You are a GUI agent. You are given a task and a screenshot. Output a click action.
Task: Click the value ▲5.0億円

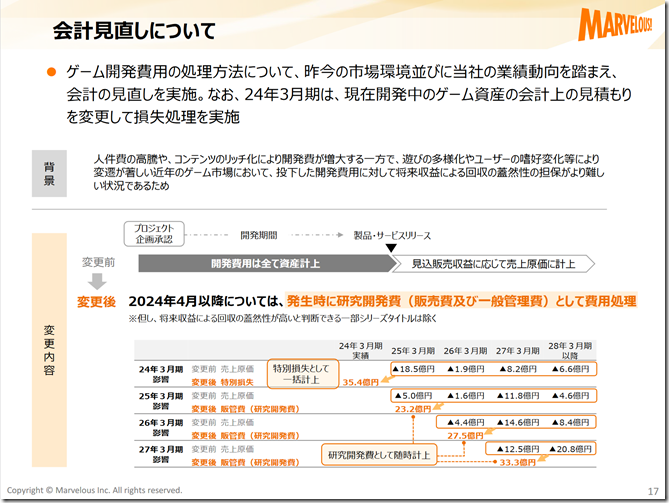[413, 396]
